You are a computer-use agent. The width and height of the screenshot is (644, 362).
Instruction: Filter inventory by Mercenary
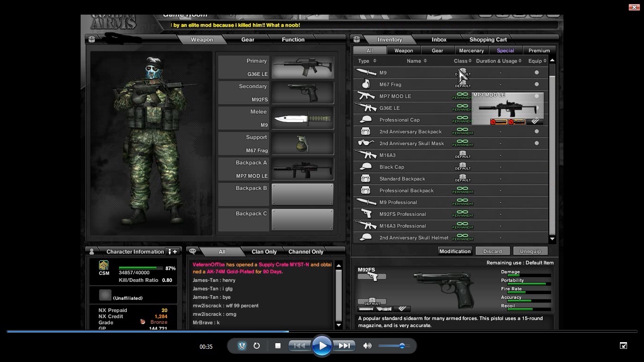[471, 50]
